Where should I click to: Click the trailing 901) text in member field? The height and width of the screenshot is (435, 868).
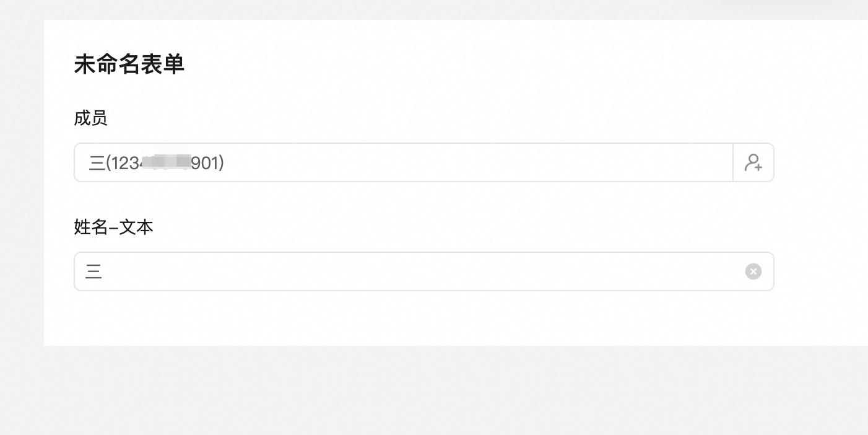point(208,163)
